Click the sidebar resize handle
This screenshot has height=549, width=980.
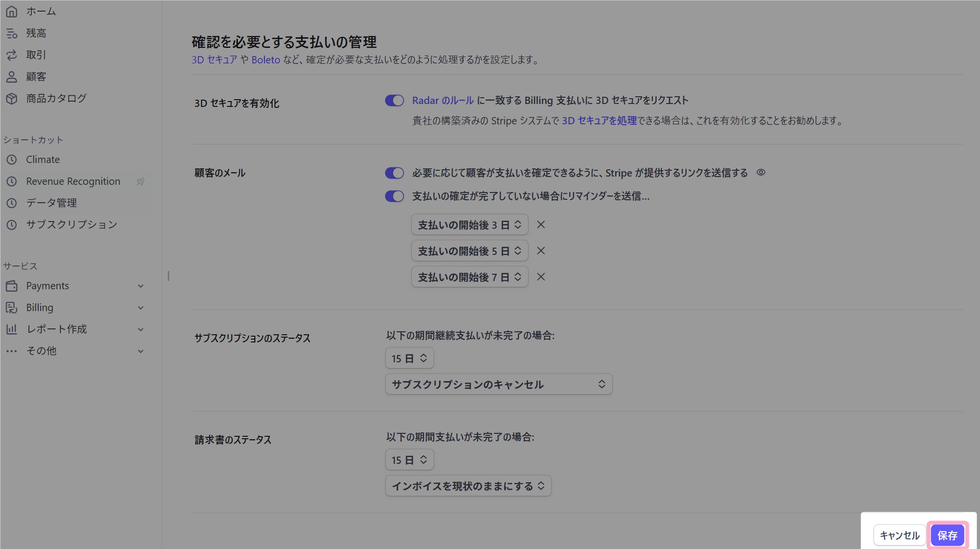tap(168, 276)
